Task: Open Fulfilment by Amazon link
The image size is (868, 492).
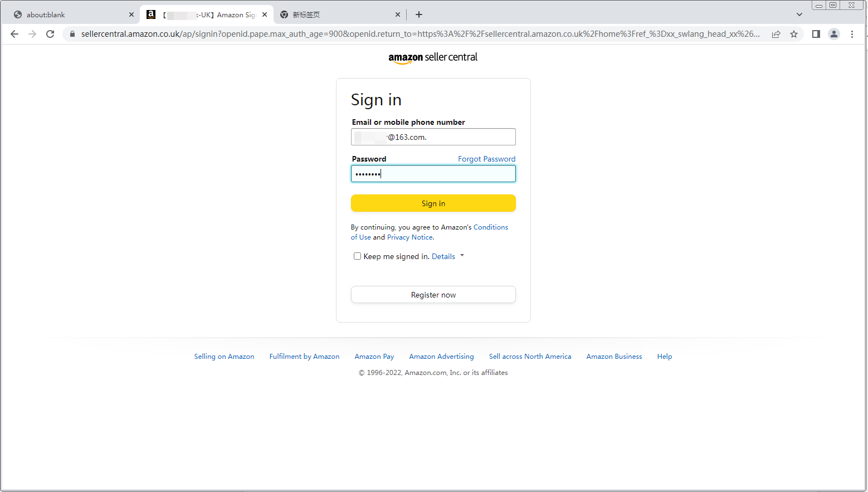Action: pos(304,357)
